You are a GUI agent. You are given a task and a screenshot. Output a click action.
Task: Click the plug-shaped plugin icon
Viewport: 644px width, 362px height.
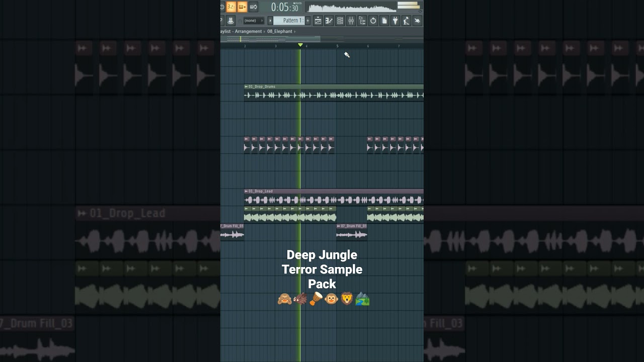(x=395, y=21)
